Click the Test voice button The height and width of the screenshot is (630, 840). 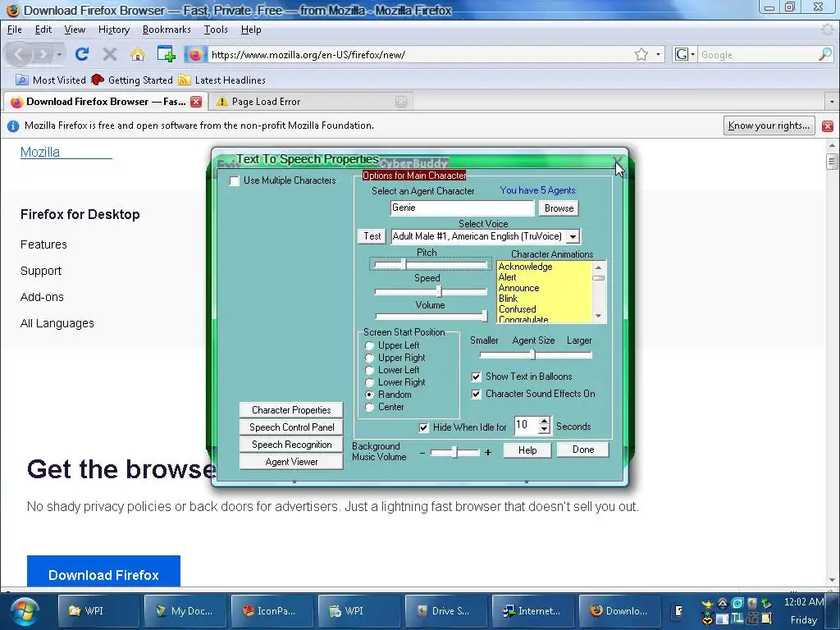click(x=372, y=236)
